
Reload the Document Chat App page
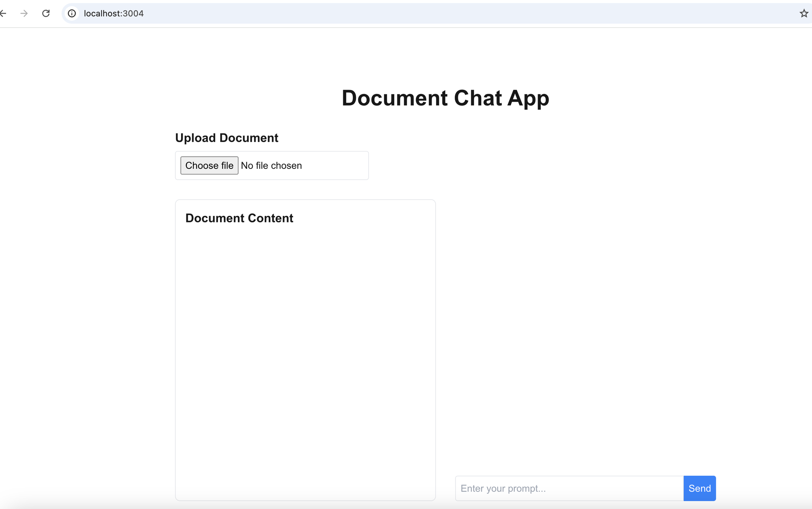pyautogui.click(x=46, y=13)
